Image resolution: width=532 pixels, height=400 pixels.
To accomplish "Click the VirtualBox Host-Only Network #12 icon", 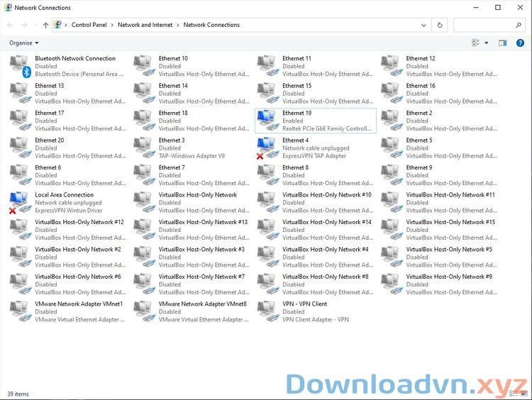I will point(21,230).
